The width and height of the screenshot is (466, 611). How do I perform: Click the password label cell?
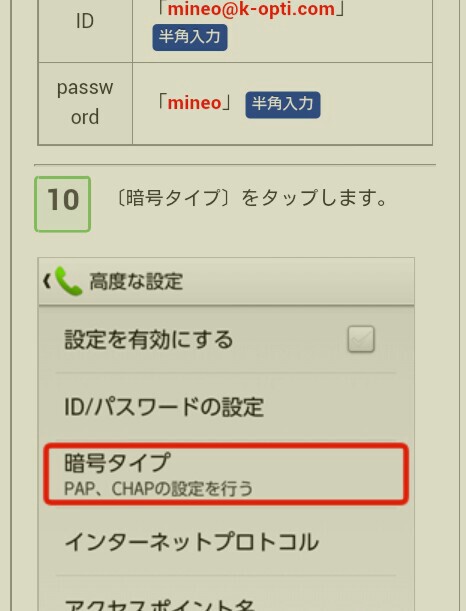85,103
